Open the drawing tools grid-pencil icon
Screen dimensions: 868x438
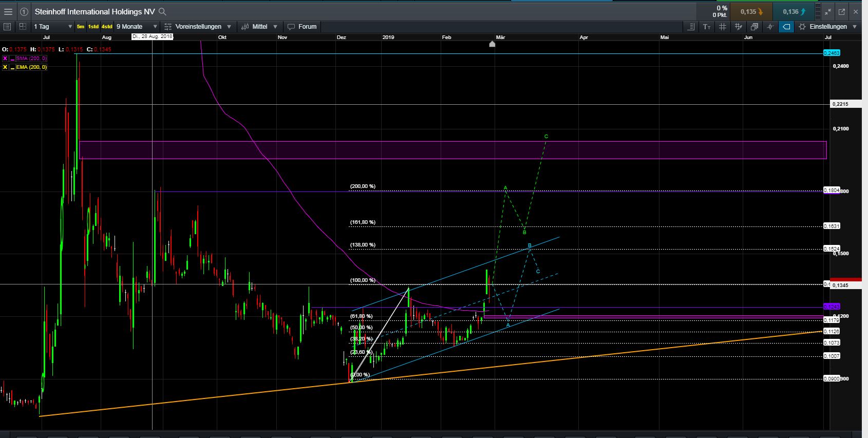(739, 27)
